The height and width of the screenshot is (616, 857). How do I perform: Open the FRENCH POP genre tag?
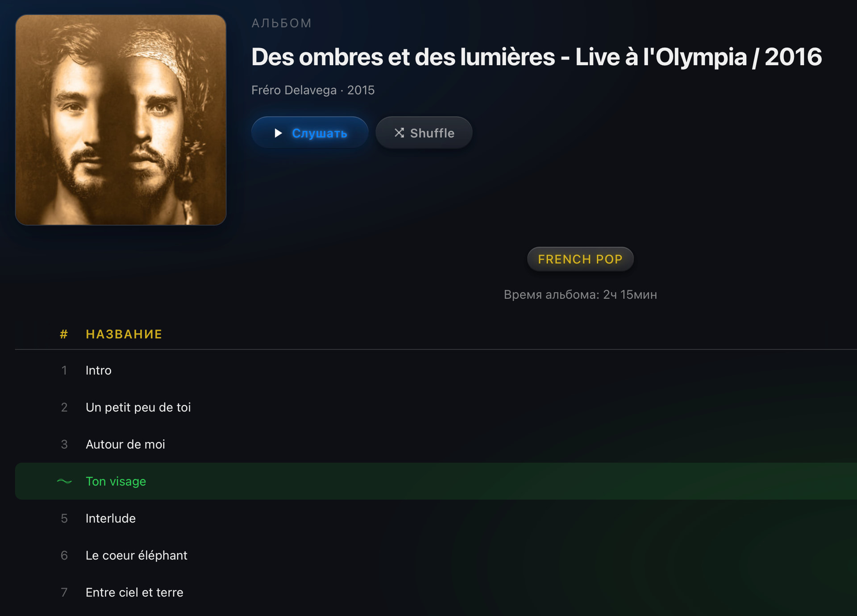[580, 259]
